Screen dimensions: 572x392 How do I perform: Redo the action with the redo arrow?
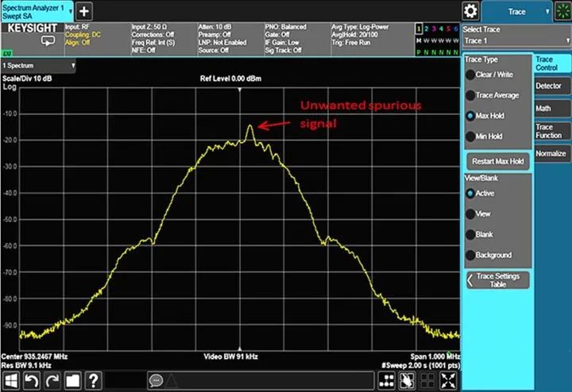(x=52, y=381)
